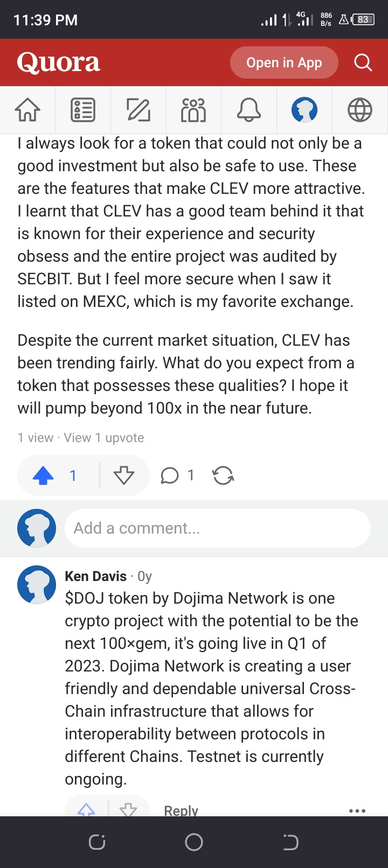Image resolution: width=388 pixels, height=868 pixels.
Task: Open the language globe icon
Action: point(359,110)
